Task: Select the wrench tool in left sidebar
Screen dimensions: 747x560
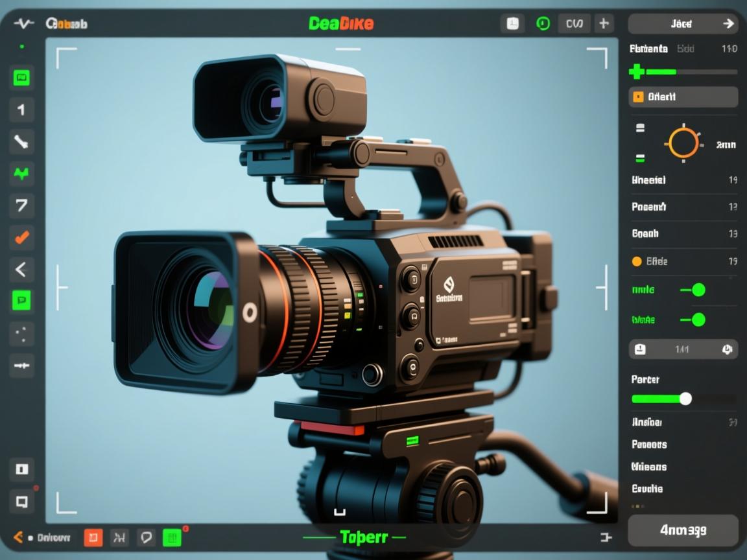Action: point(21,141)
